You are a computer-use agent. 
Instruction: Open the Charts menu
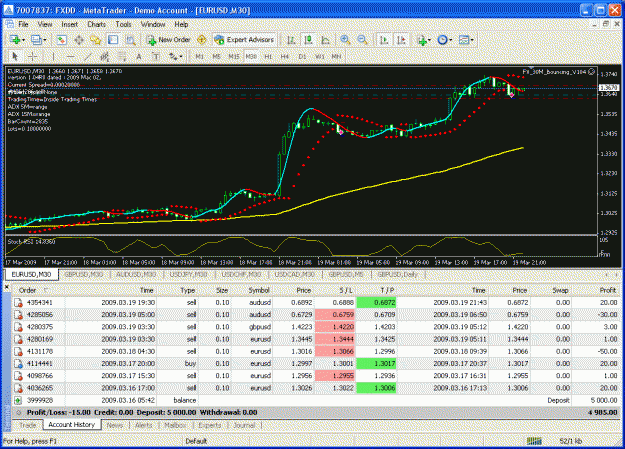coord(96,24)
